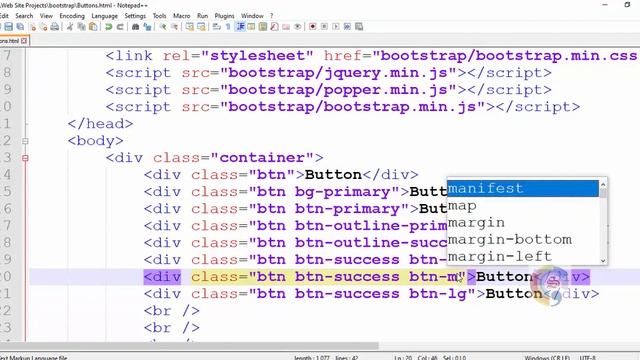Click the Close All toolbar icon
Image resolution: width=640 pixels, height=360 pixels.
43,27
